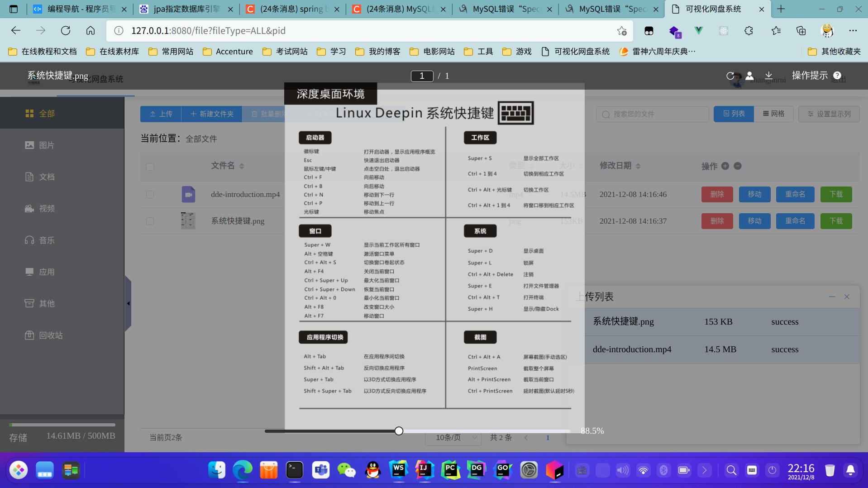Sort by 文件名 column arrows
The width and height of the screenshot is (868, 488).
click(242, 166)
